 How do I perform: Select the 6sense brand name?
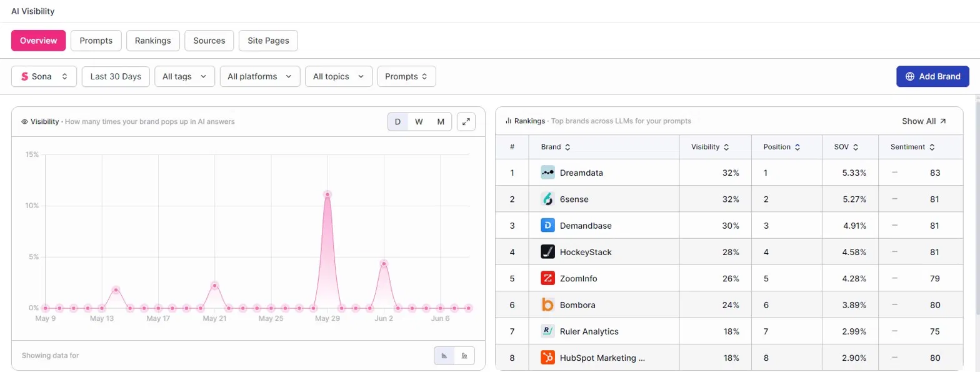pos(574,199)
